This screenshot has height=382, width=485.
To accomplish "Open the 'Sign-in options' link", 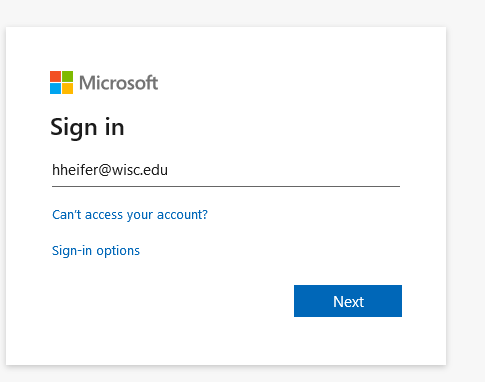I will point(96,251).
